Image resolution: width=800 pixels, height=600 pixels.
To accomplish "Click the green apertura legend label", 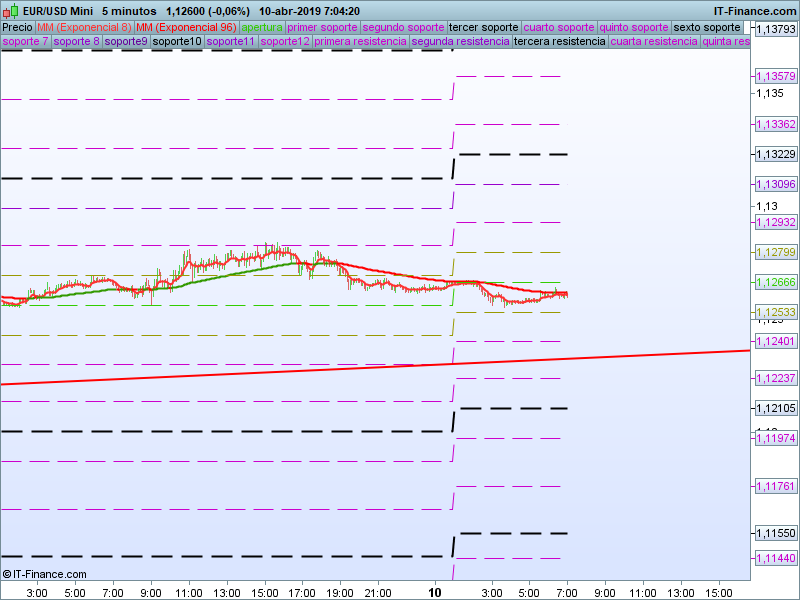I will coord(262,27).
